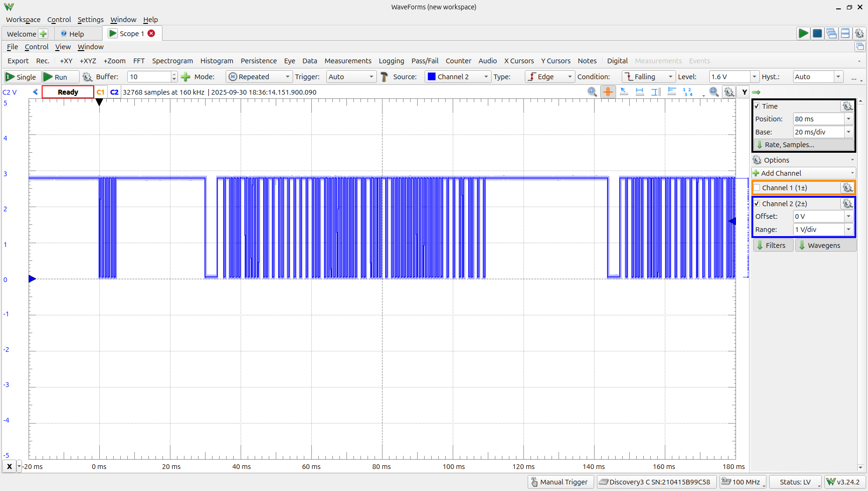This screenshot has width=868, height=491.
Task: Expand the trigger Condition dropdown showing Falling
Action: (648, 77)
